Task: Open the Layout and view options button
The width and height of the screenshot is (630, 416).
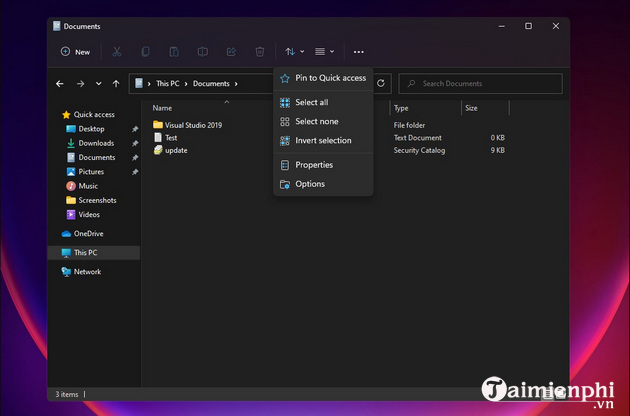Action: point(324,51)
